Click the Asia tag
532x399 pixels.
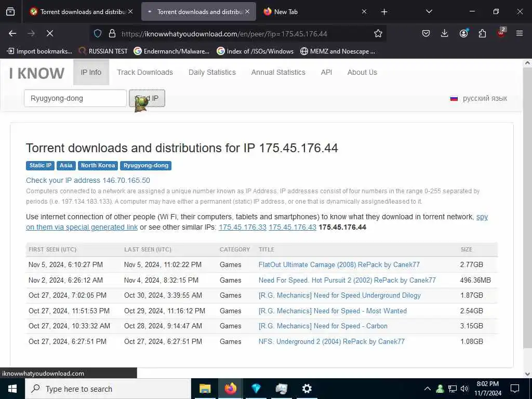[x=66, y=166]
